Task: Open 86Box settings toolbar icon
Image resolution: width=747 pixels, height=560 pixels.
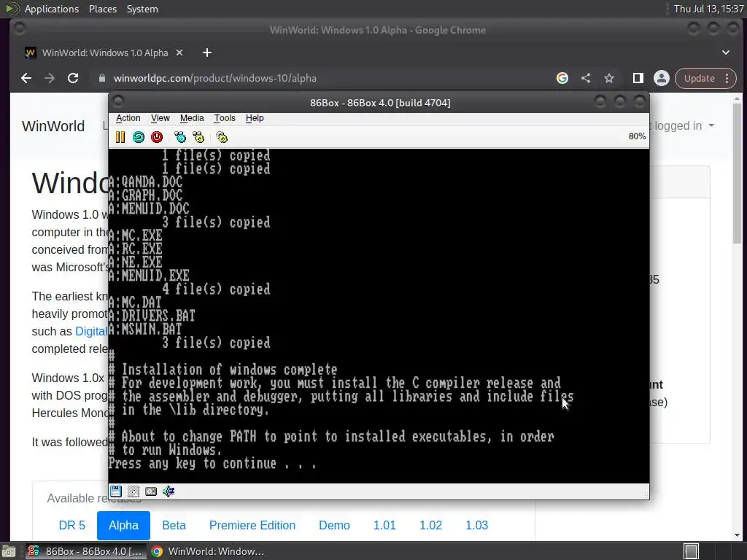Action: pos(222,138)
